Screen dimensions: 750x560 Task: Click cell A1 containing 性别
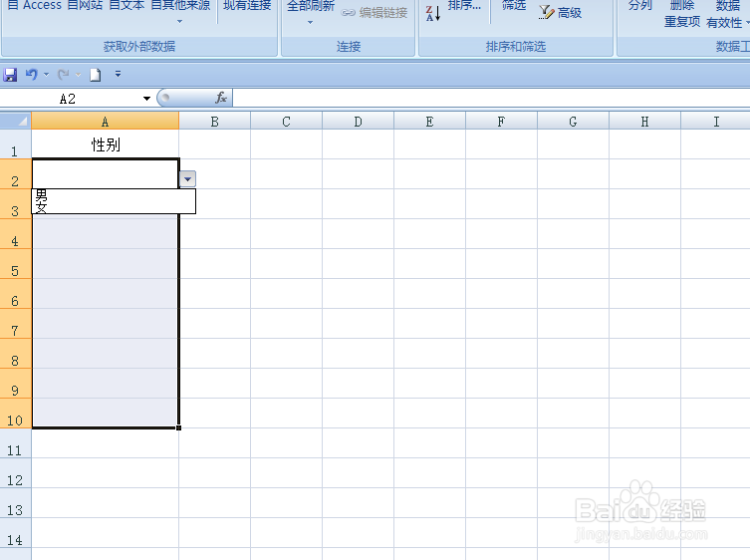tap(106, 144)
